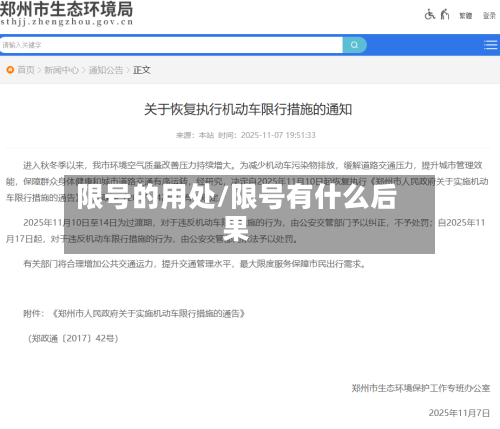Click the wheelchair accessibility icon
Image resolution: width=500 pixels, height=429 pixels.
click(x=430, y=15)
